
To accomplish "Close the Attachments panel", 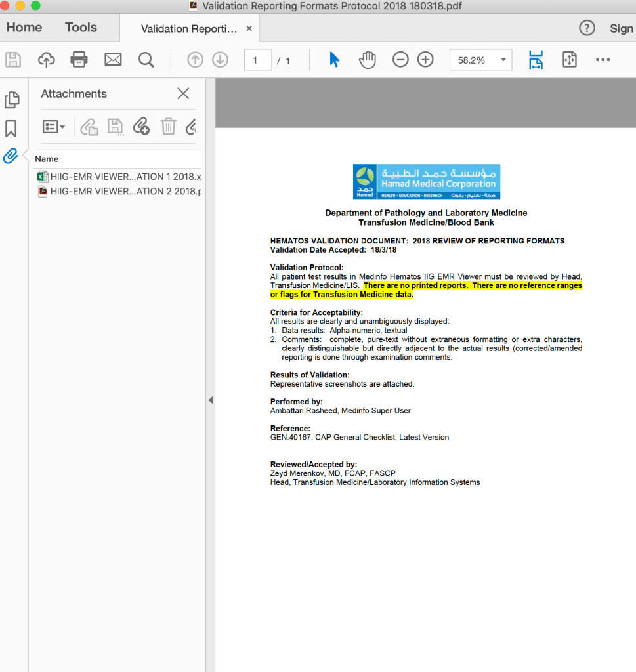I will click(183, 94).
